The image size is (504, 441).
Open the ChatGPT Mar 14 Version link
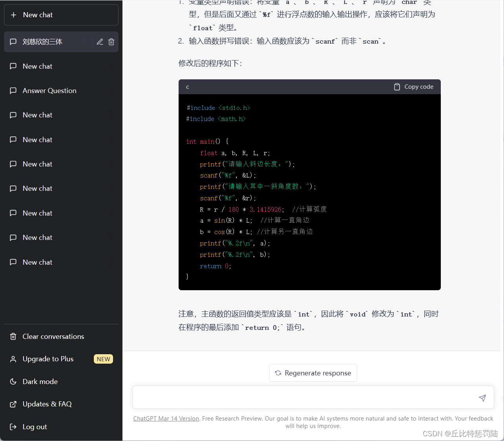pyautogui.click(x=166, y=419)
